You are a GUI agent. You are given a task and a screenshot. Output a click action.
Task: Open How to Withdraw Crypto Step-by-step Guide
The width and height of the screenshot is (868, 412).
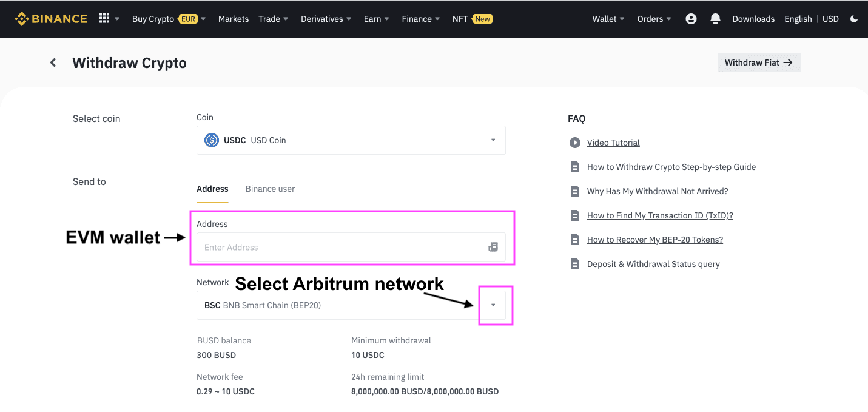click(671, 167)
